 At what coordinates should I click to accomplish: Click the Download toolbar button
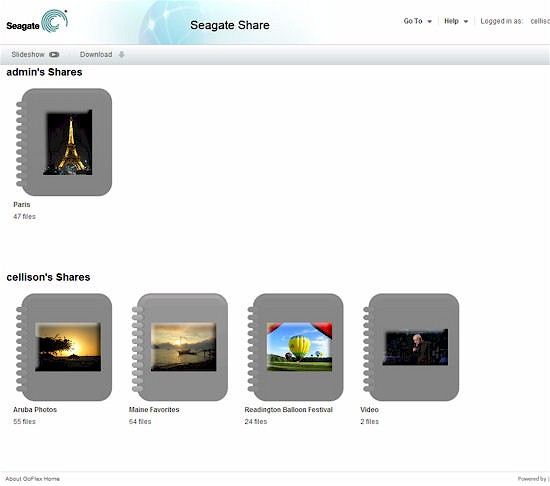pos(102,54)
